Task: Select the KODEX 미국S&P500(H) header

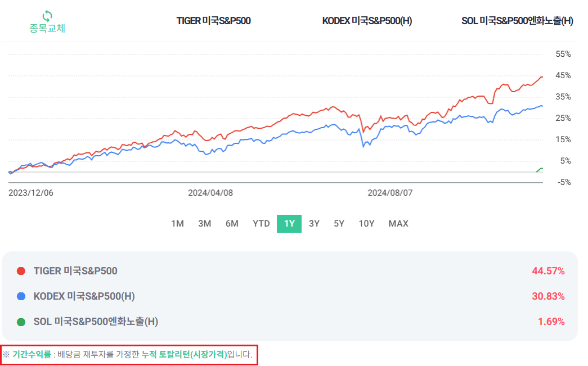Action: tap(367, 21)
